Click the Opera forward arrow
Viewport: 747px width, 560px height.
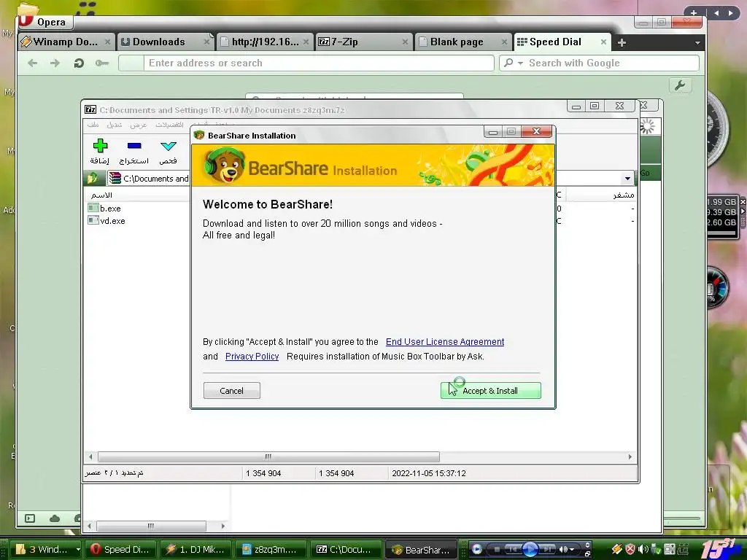point(55,63)
